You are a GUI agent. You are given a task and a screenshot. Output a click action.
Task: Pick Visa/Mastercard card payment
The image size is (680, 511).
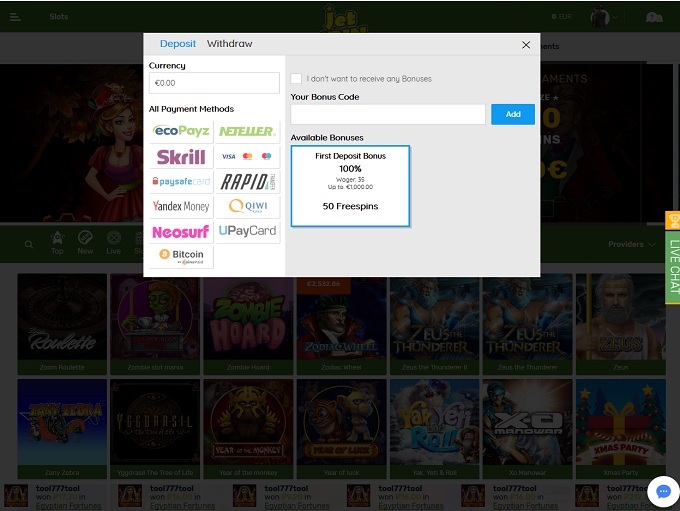[x=247, y=156]
